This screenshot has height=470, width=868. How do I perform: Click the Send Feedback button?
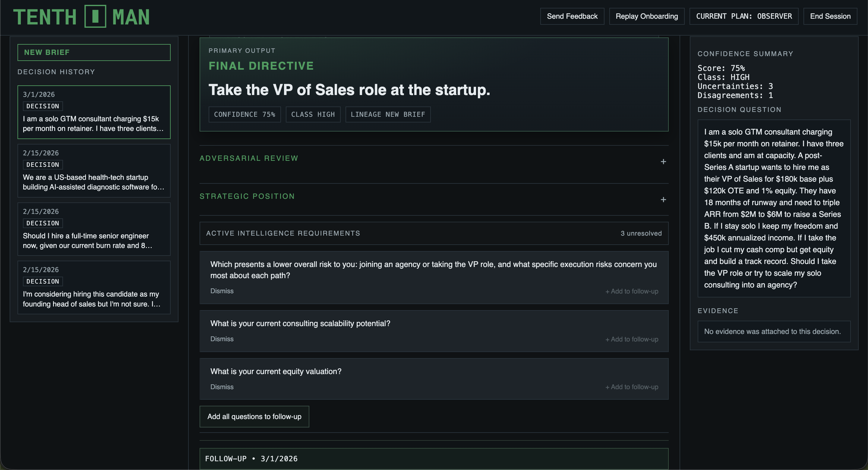(572, 16)
